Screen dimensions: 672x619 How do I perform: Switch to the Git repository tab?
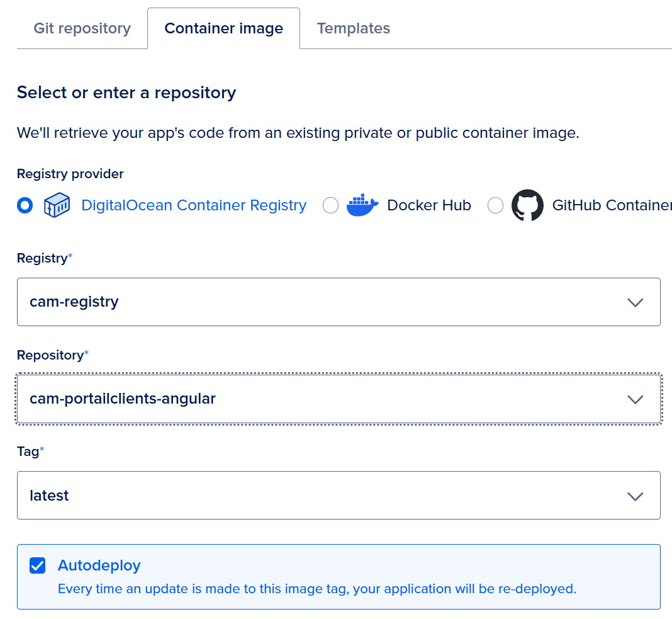82,28
